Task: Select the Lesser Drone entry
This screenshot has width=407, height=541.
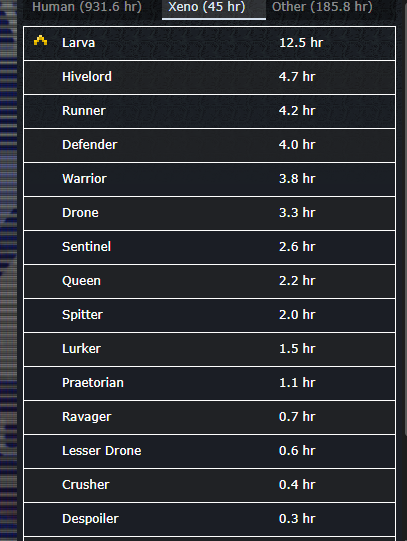Action: click(209, 451)
